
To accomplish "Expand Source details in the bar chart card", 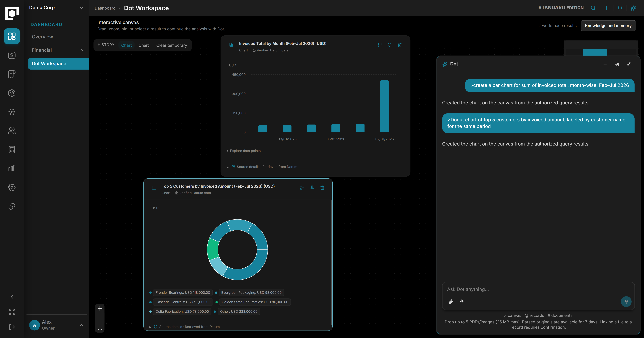I will tap(262, 167).
